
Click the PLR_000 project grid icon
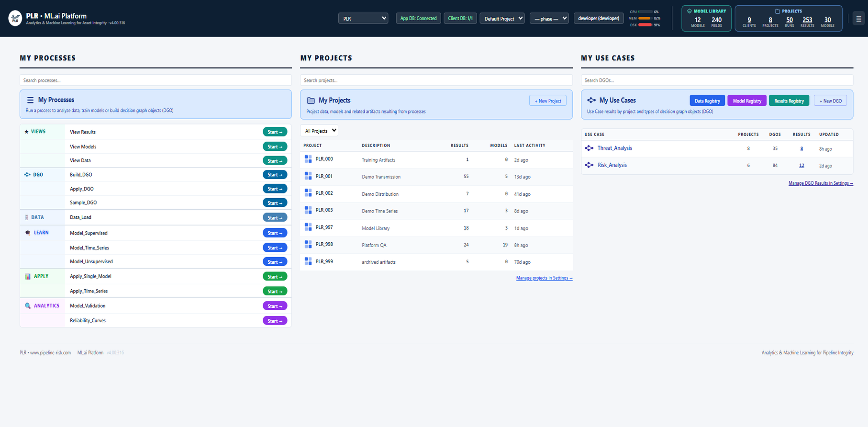click(x=308, y=159)
